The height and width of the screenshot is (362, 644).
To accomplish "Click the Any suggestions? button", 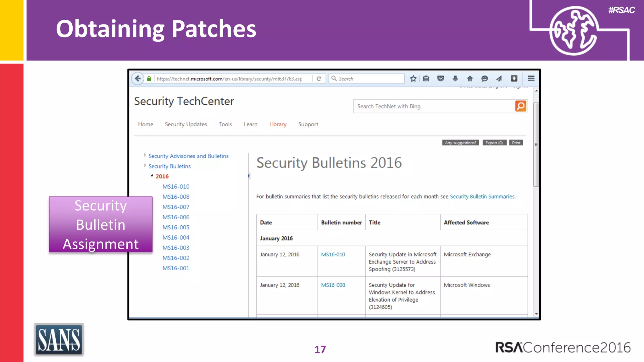I will (460, 143).
